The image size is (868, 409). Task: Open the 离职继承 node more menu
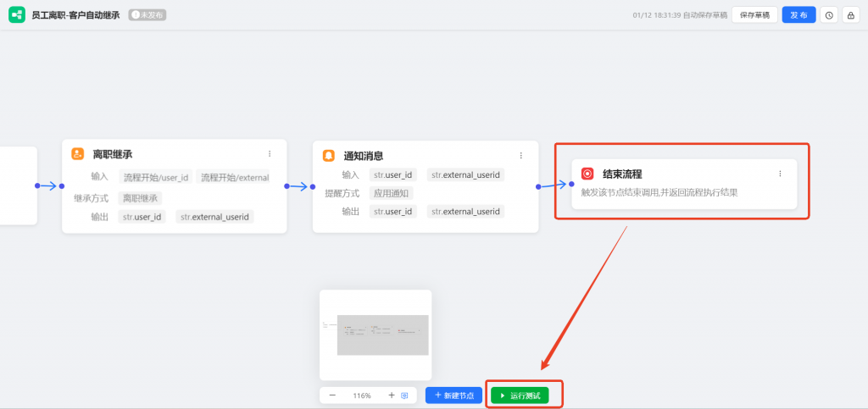270,153
